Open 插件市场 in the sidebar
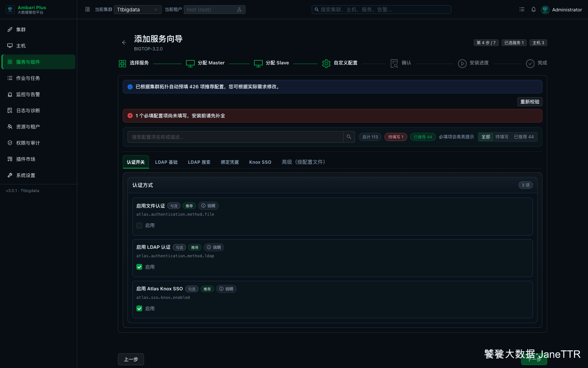This screenshot has height=368, width=588. [39, 159]
